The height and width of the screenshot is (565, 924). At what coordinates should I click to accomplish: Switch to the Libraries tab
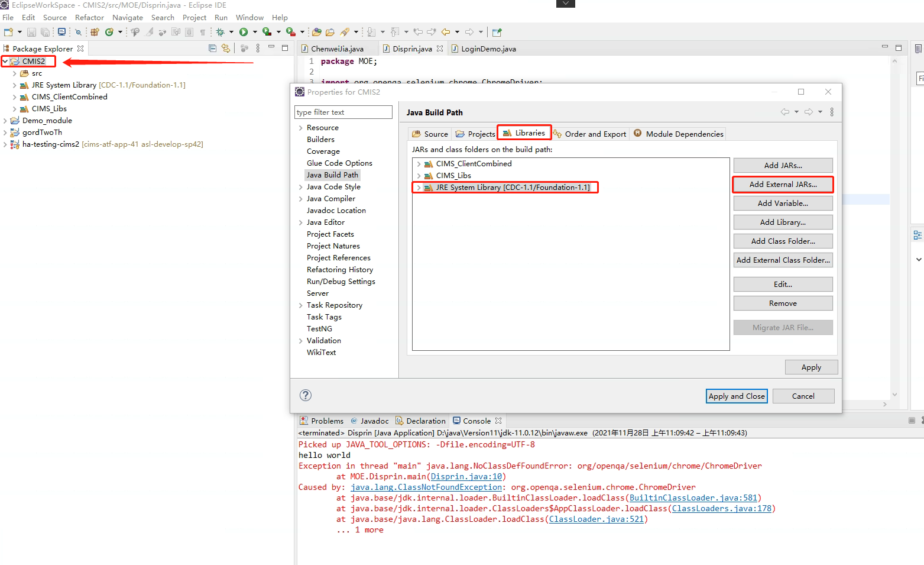pyautogui.click(x=524, y=133)
